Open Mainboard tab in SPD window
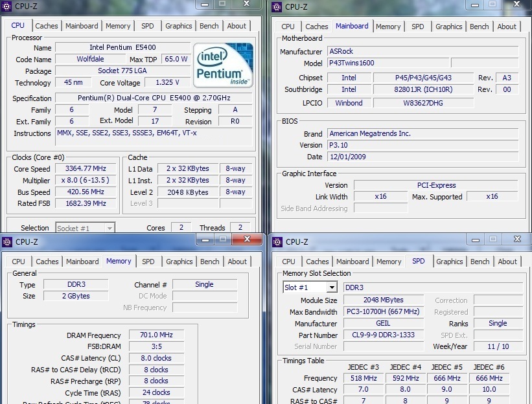532x404 pixels. pyautogui.click(x=353, y=262)
